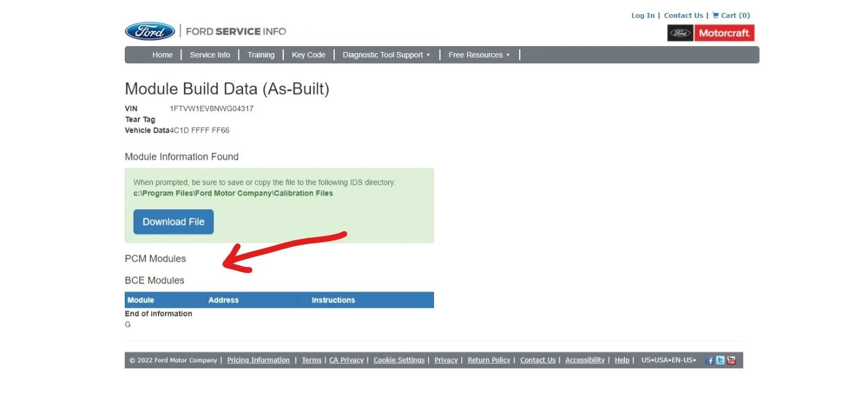
Task: Click the Module Information Found heading
Action: tap(182, 157)
